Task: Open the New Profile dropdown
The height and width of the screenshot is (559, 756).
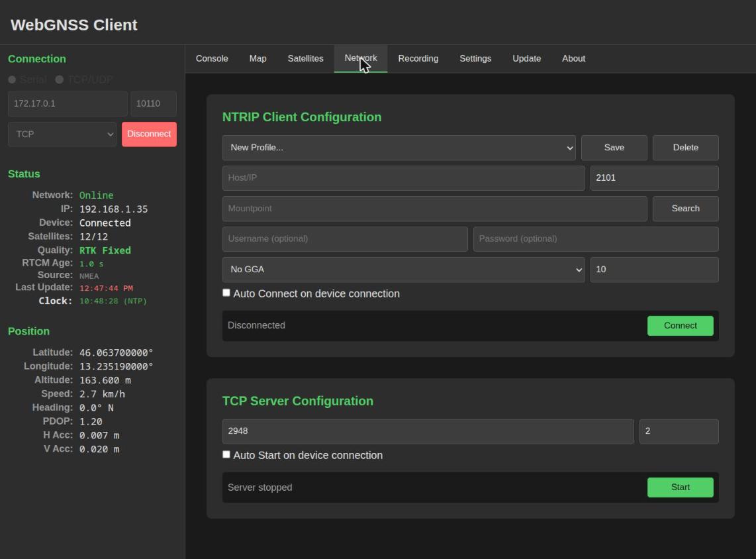Action: point(399,148)
